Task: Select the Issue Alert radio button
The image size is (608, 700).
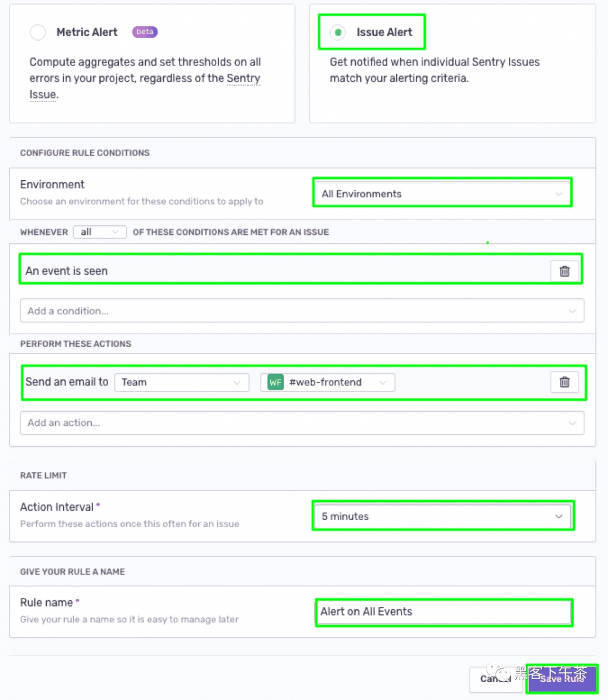Action: 338,33
